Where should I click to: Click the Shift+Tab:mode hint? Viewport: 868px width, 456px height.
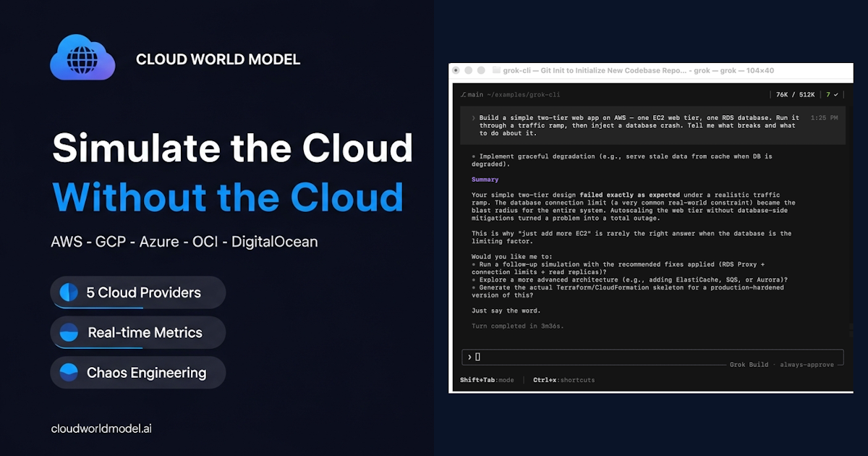[x=487, y=380]
